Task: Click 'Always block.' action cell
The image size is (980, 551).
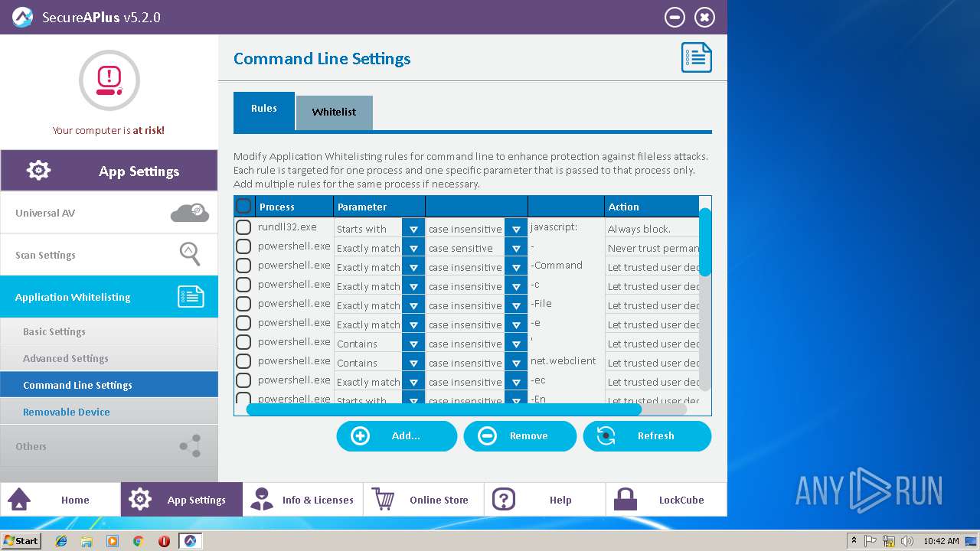Action: (x=652, y=229)
